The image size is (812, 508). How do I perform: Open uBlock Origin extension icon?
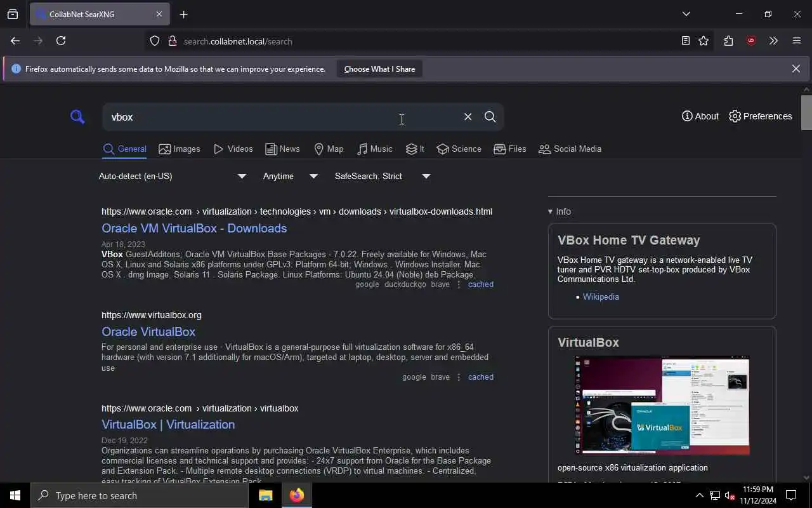pos(751,41)
